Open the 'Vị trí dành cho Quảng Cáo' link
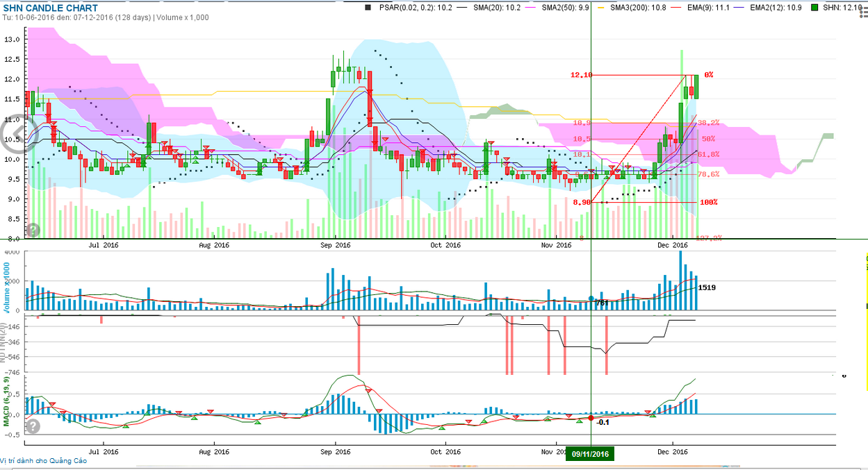Image resolution: width=868 pixels, height=470 pixels. pyautogui.click(x=44, y=460)
